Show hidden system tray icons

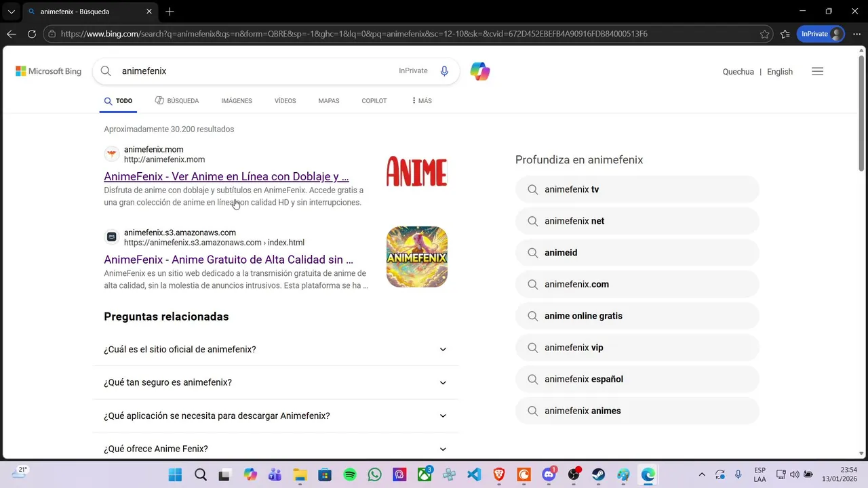click(702, 474)
